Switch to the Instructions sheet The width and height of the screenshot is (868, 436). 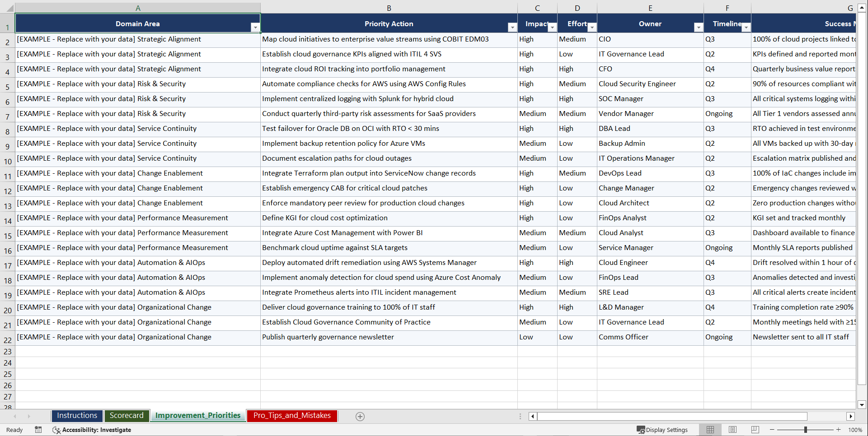(77, 416)
